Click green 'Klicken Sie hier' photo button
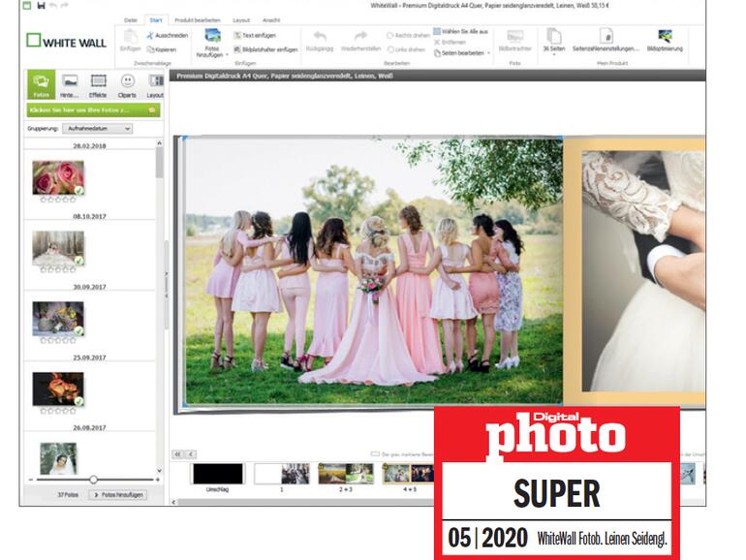 click(x=93, y=109)
